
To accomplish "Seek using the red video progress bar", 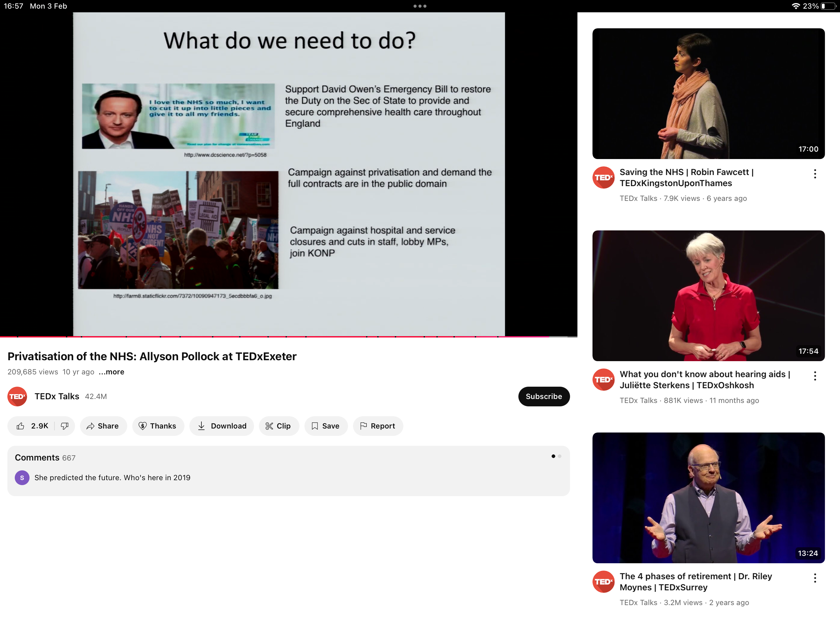I will (289, 337).
